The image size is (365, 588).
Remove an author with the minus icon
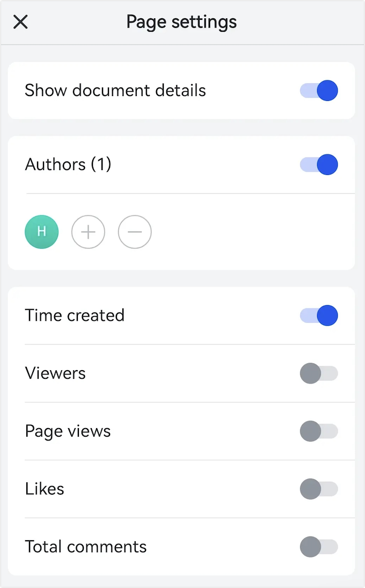coord(135,232)
